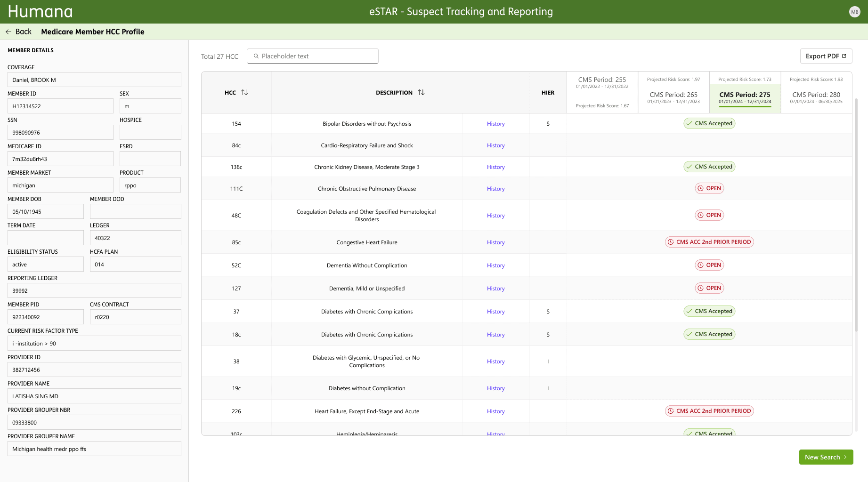Click the HIER column header
The image size is (868, 482).
click(548, 93)
